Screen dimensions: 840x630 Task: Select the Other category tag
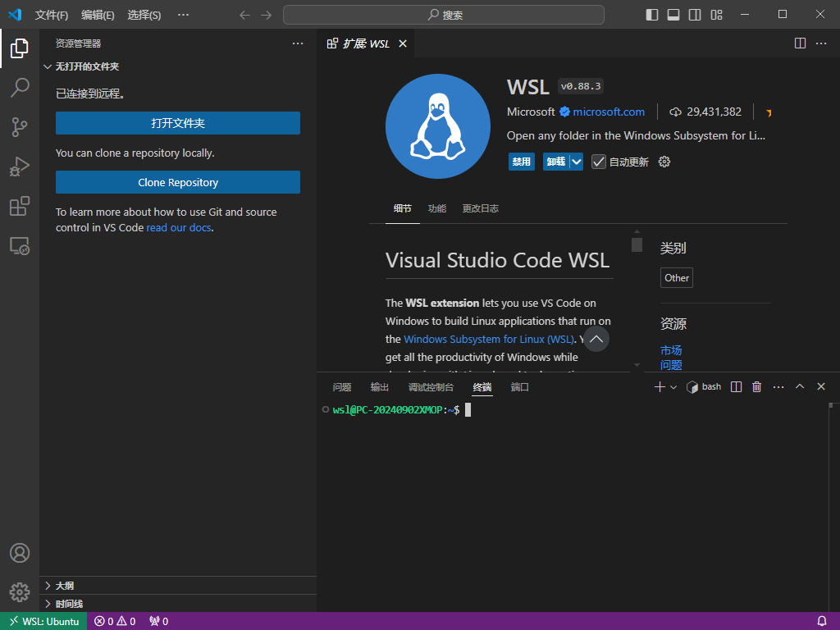tap(677, 277)
